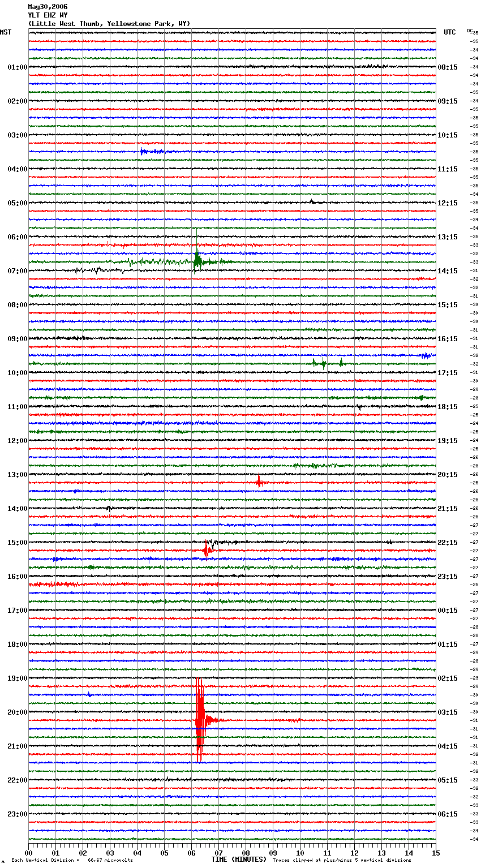Viewport: 481px width, 868px height.
Task: Click the blue burst at the right end after 09:00
Action: [x=426, y=355]
